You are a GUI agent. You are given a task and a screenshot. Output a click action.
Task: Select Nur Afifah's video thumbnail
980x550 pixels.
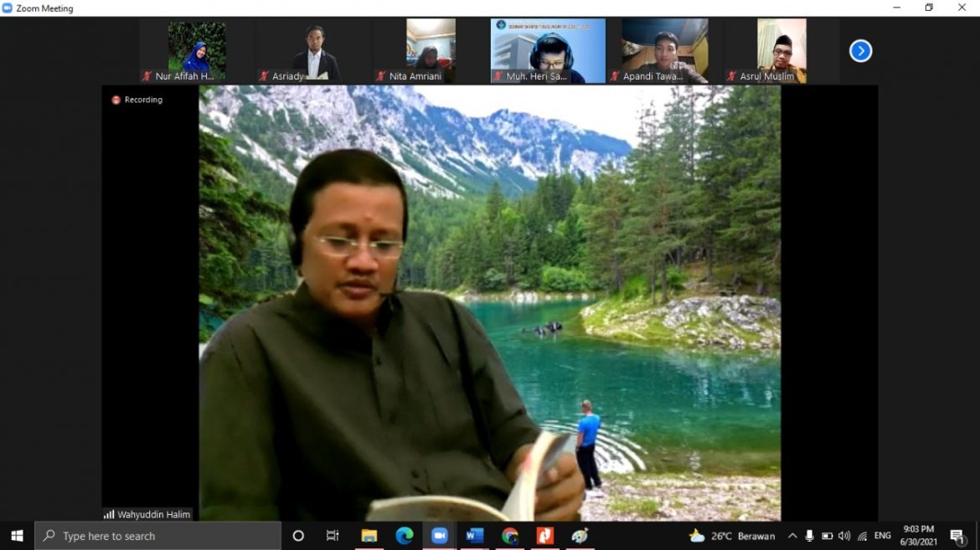click(x=197, y=50)
